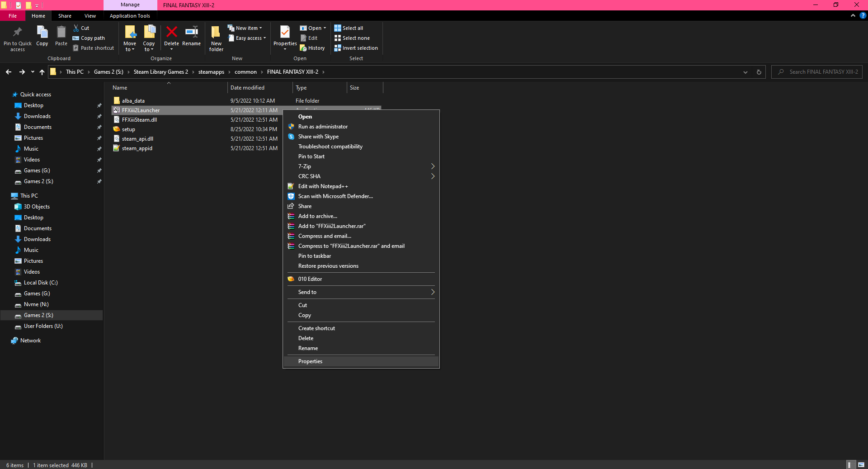Click Select all in the ribbon
Viewport: 868px width, 469px height.
coord(349,28)
